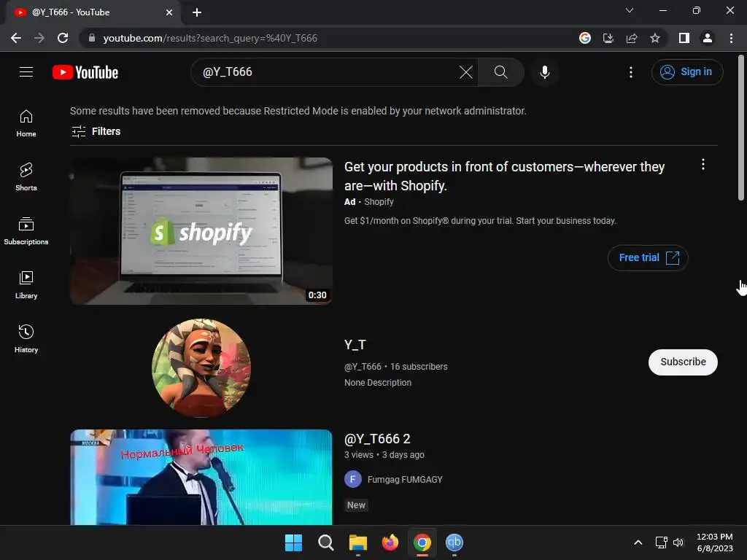This screenshot has height=560, width=747.
Task: Go back in the browser
Action: click(16, 38)
